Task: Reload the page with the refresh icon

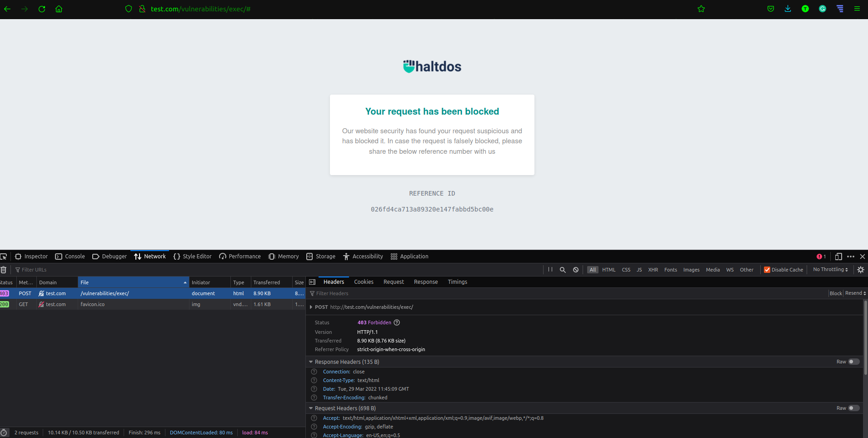Action: click(42, 9)
